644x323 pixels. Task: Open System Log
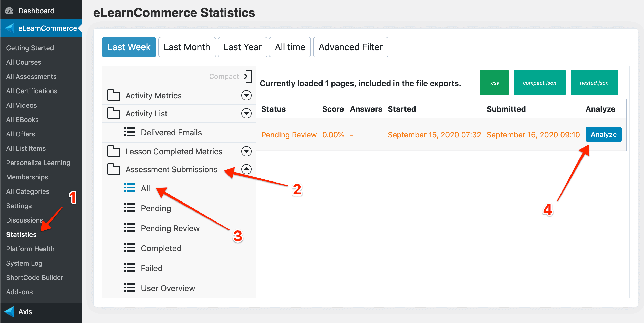24,263
